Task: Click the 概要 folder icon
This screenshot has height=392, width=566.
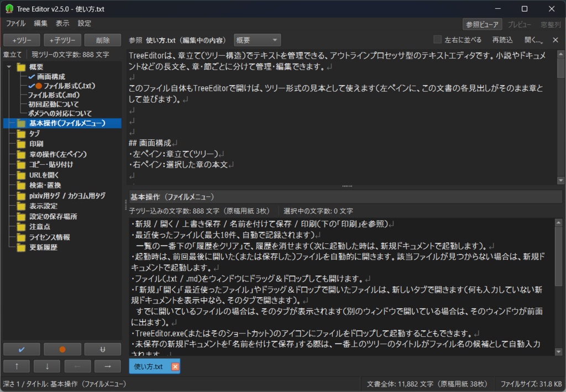Action: (x=21, y=67)
